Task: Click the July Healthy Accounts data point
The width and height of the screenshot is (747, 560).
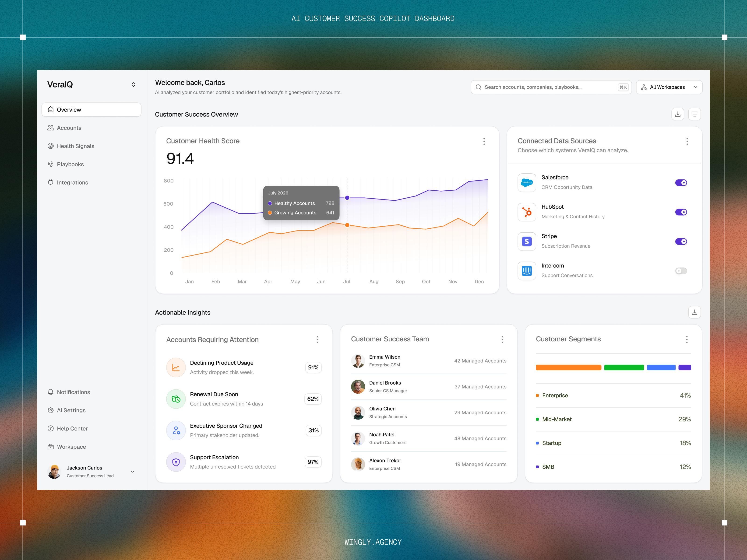Action: (x=347, y=198)
